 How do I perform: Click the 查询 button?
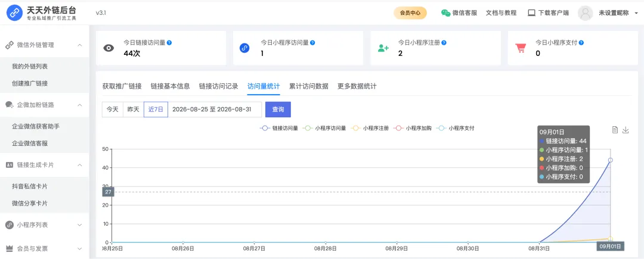pos(278,110)
